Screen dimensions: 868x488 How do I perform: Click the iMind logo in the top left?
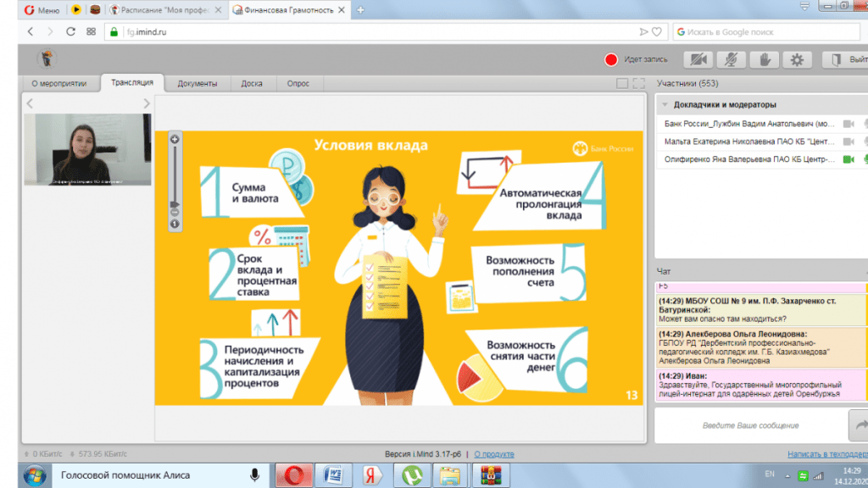click(47, 58)
